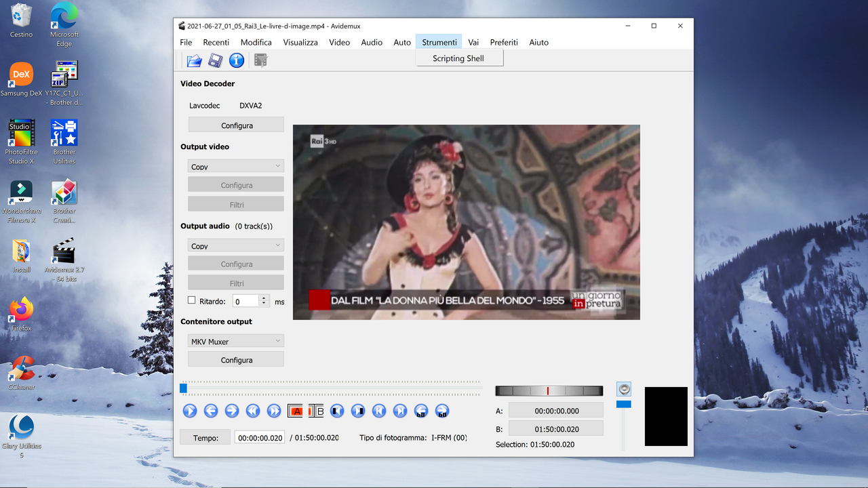Open the Video menu
The width and height of the screenshot is (868, 488).
click(340, 42)
